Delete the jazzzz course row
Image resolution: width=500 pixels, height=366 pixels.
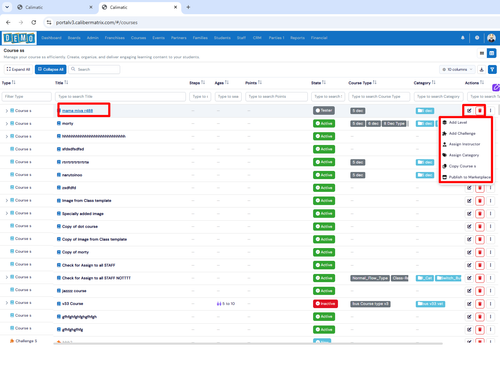coord(480,291)
